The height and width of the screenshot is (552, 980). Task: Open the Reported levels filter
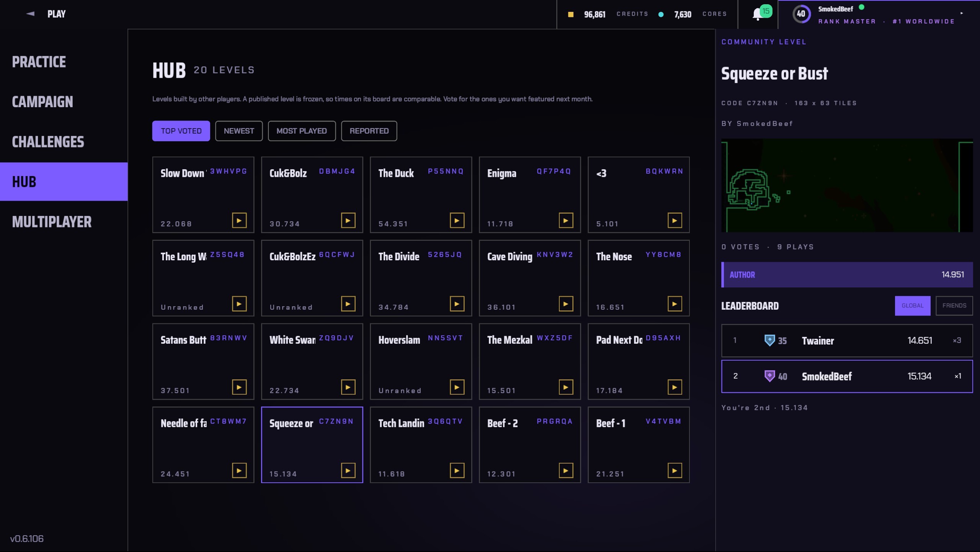(369, 131)
